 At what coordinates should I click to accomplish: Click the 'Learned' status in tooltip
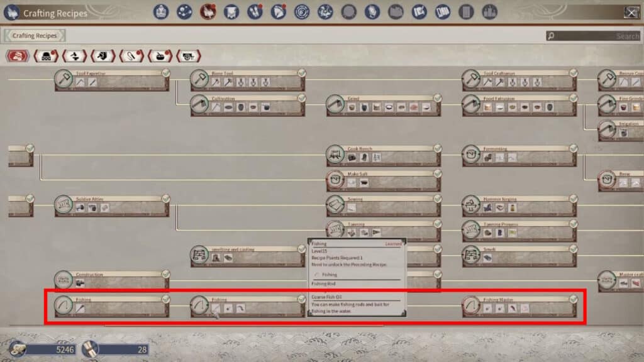[393, 244]
